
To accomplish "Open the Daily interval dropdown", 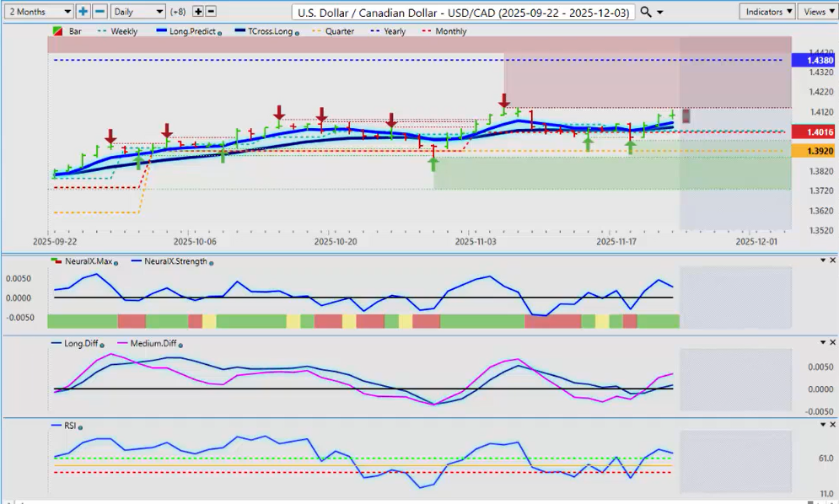I will tap(137, 12).
